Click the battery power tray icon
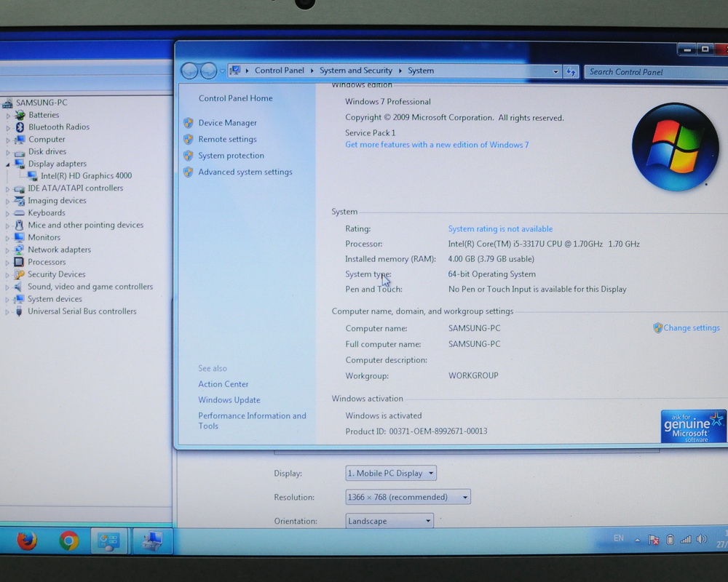 [670, 539]
